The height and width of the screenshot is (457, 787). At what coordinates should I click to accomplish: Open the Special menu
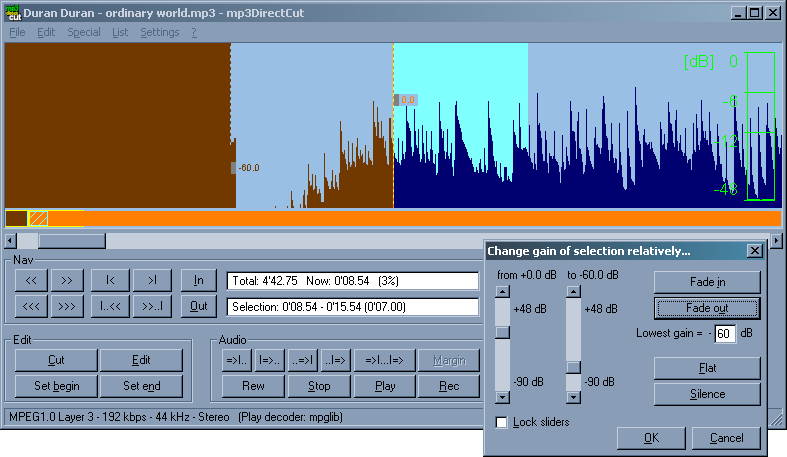point(84,32)
